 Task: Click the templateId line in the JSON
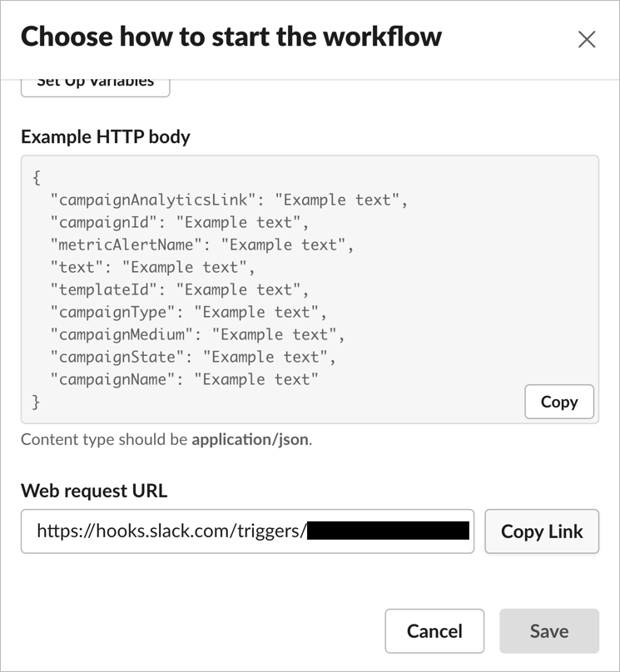179,289
